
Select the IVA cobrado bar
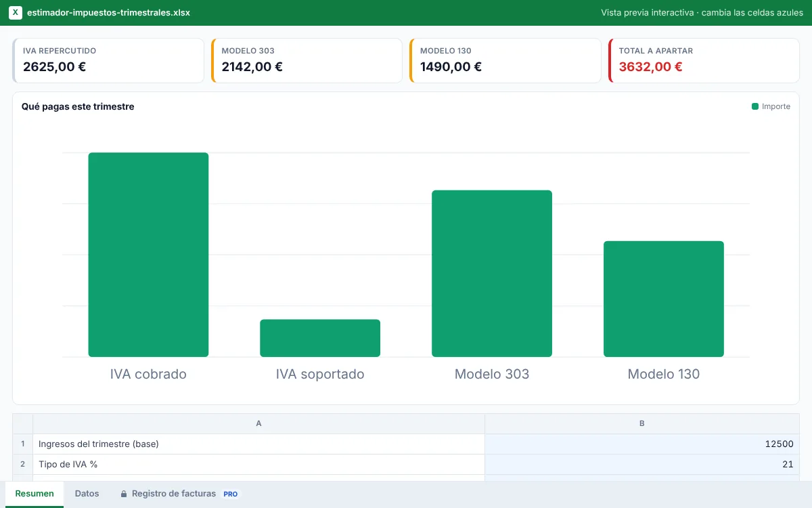pyautogui.click(x=148, y=255)
